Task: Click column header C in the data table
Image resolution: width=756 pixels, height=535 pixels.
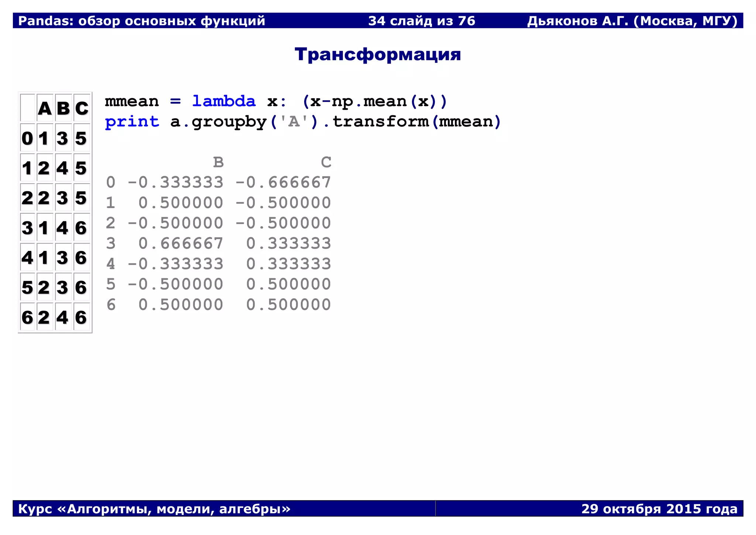Action: [x=82, y=108]
